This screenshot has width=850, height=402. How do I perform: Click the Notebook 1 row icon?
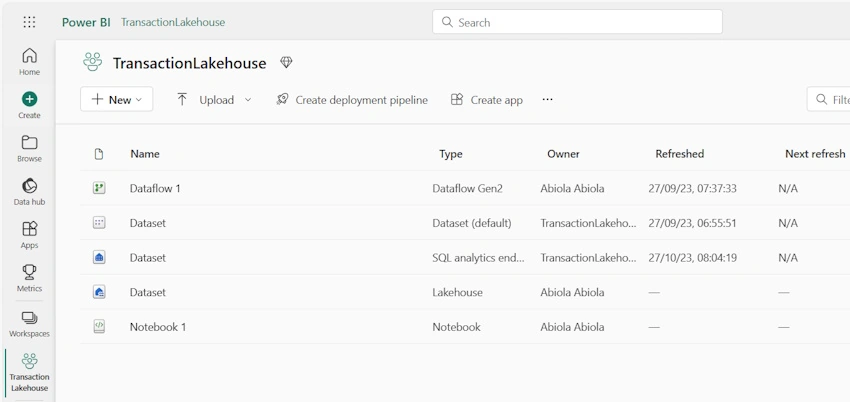[x=99, y=326]
